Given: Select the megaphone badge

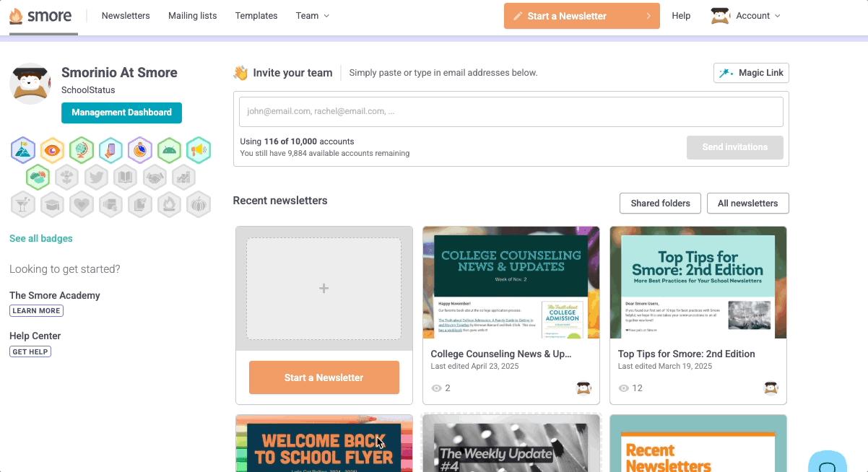Looking at the screenshot, I should tap(199, 150).
